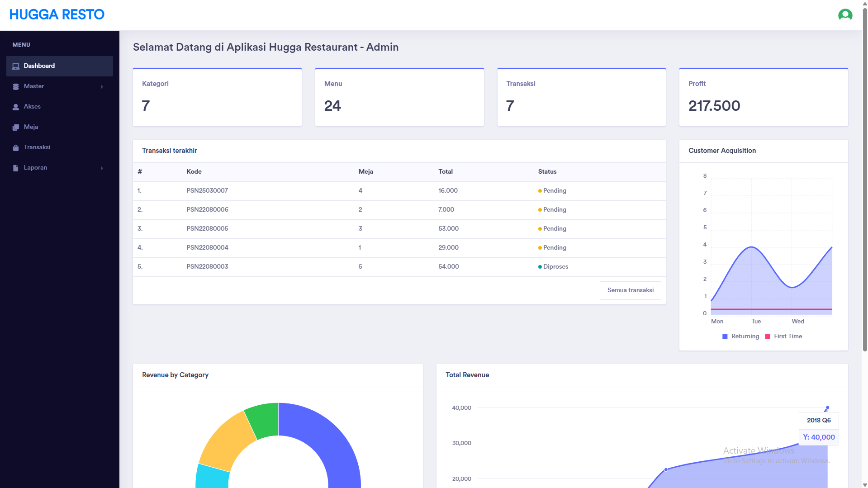The width and height of the screenshot is (868, 488).
Task: Click the total value 54.000
Action: pos(448,267)
